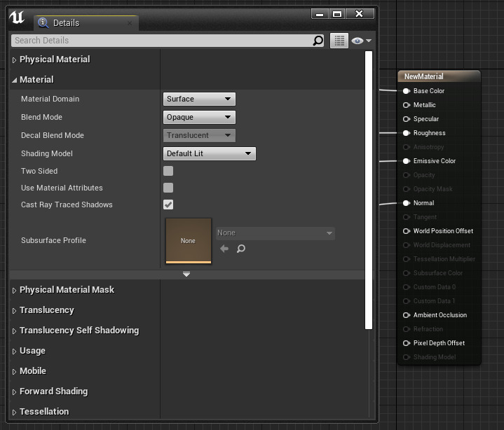Viewport: 504px width, 430px height.
Task: Open the eye view options menu
Action: click(x=361, y=41)
